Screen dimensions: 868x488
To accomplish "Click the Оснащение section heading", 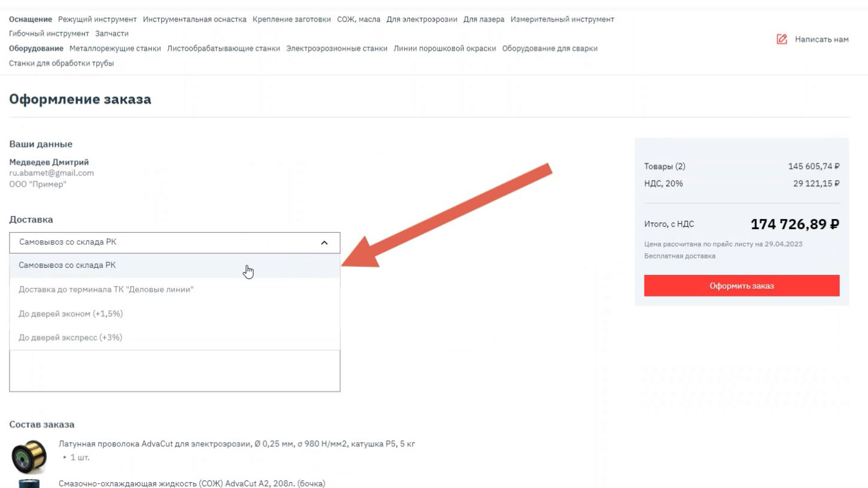I will [x=30, y=19].
